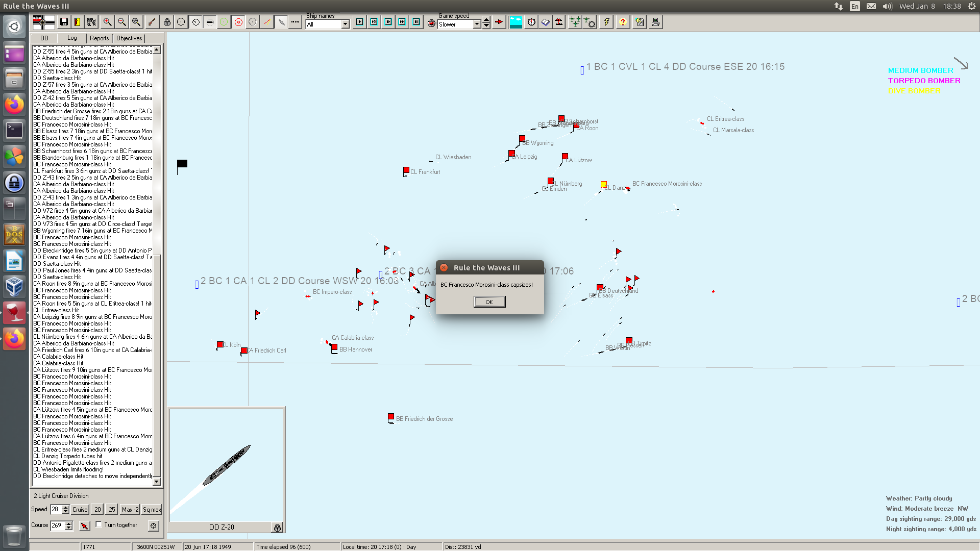Image resolution: width=980 pixels, height=551 pixels.
Task: Switch to the Reports tab
Action: (x=99, y=38)
